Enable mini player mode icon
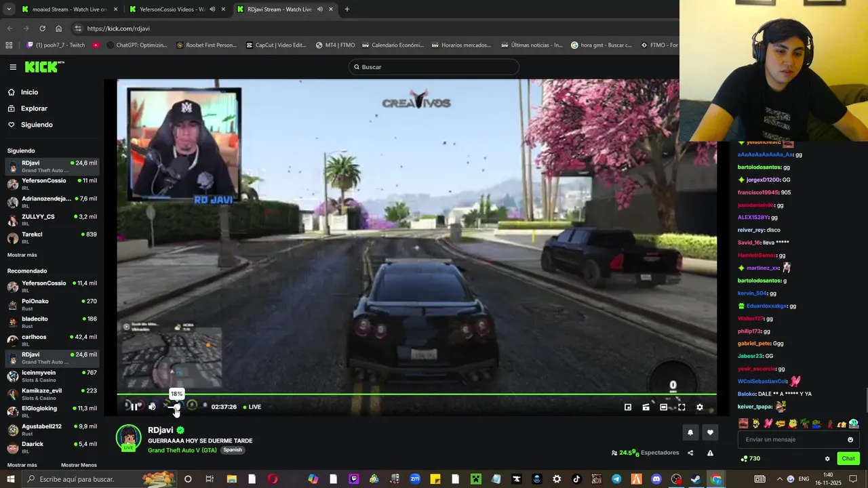 [628, 407]
